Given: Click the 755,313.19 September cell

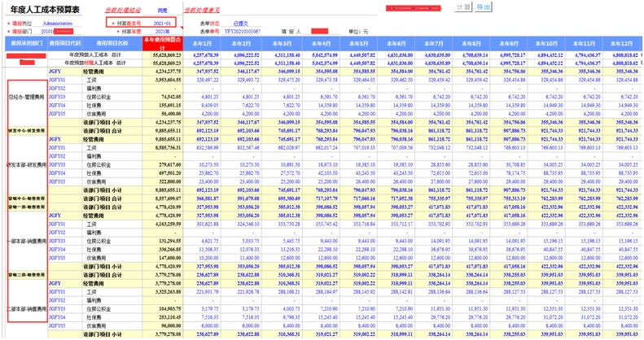Looking at the screenshot, I should [509, 198].
